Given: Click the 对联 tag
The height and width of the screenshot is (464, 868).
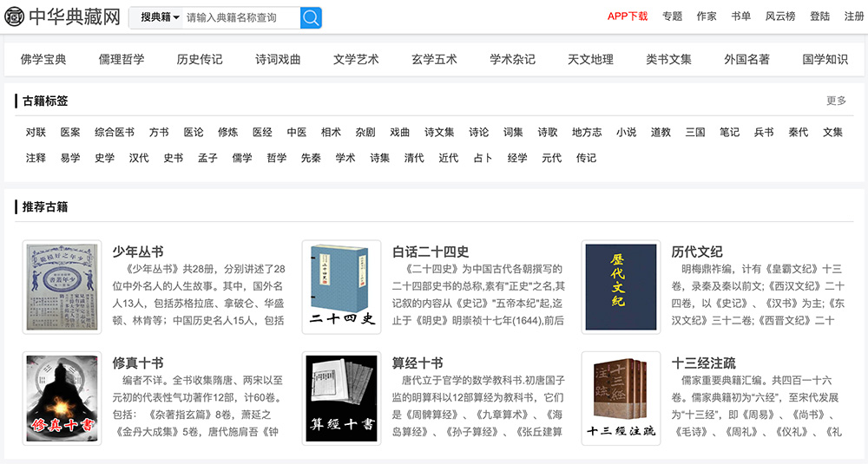Looking at the screenshot, I should tap(36, 132).
